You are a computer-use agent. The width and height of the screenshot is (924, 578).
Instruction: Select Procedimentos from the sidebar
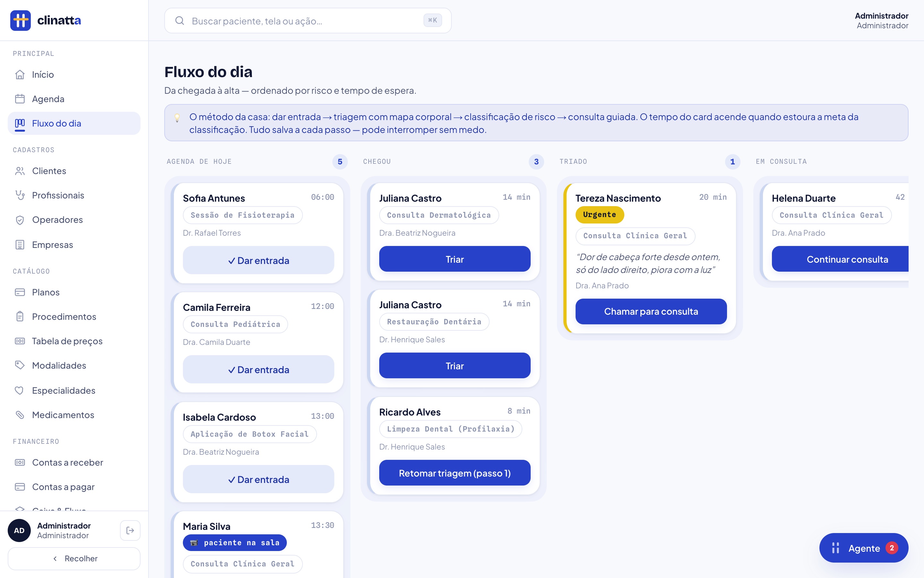pos(74,317)
